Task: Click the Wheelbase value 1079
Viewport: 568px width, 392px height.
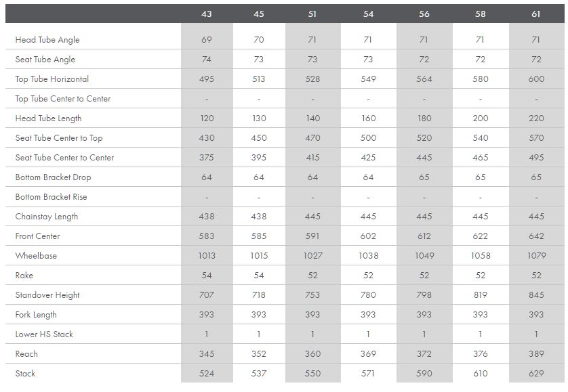Action: coord(536,256)
